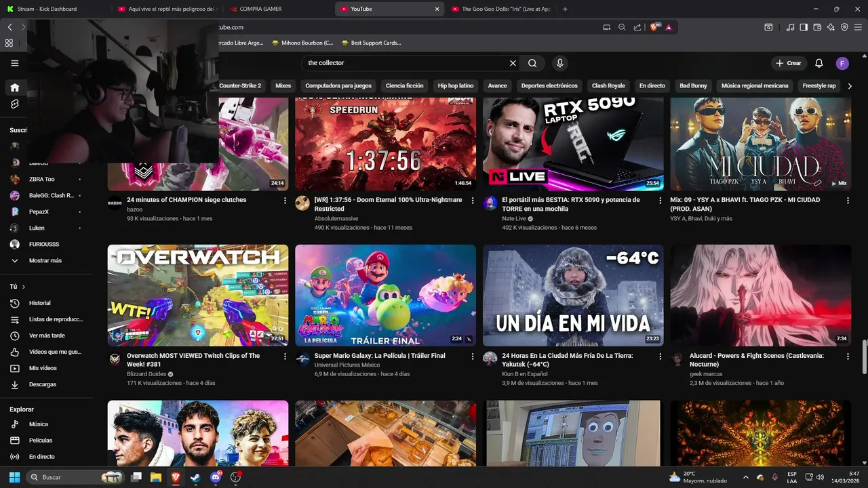Open the YouTube hamburger guide menu

click(x=14, y=63)
